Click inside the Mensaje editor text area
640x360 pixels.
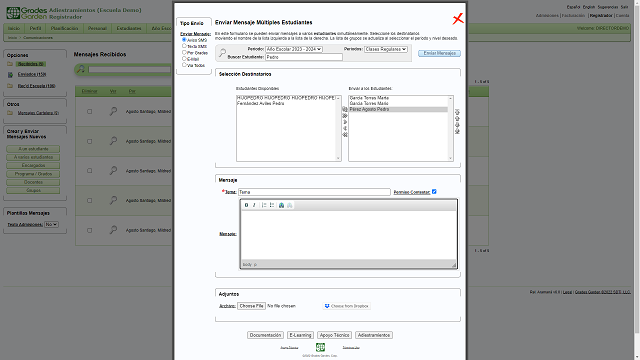[x=348, y=235]
